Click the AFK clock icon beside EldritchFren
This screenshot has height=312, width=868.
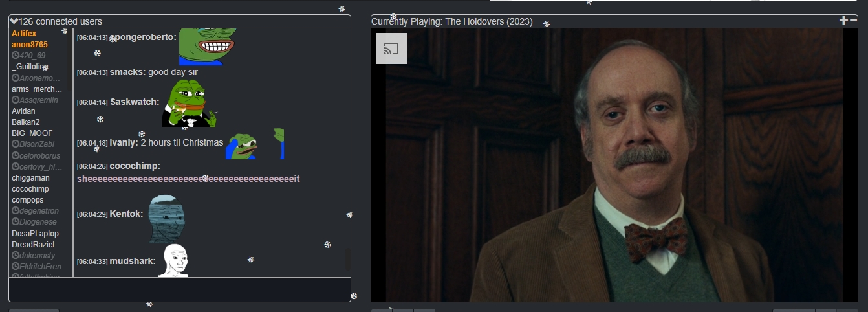pos(16,267)
